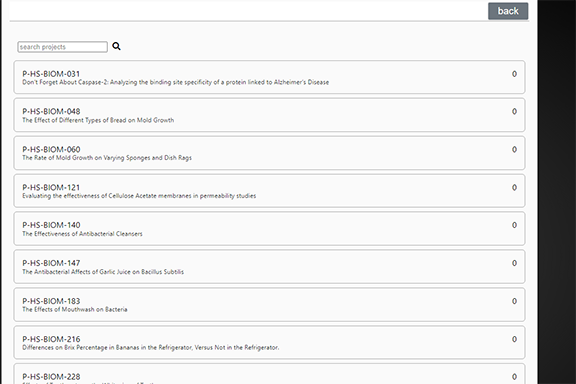Screen dimensions: 576x384
Task: Click the Mouthwash on Bacteria project title
Action: point(75,309)
